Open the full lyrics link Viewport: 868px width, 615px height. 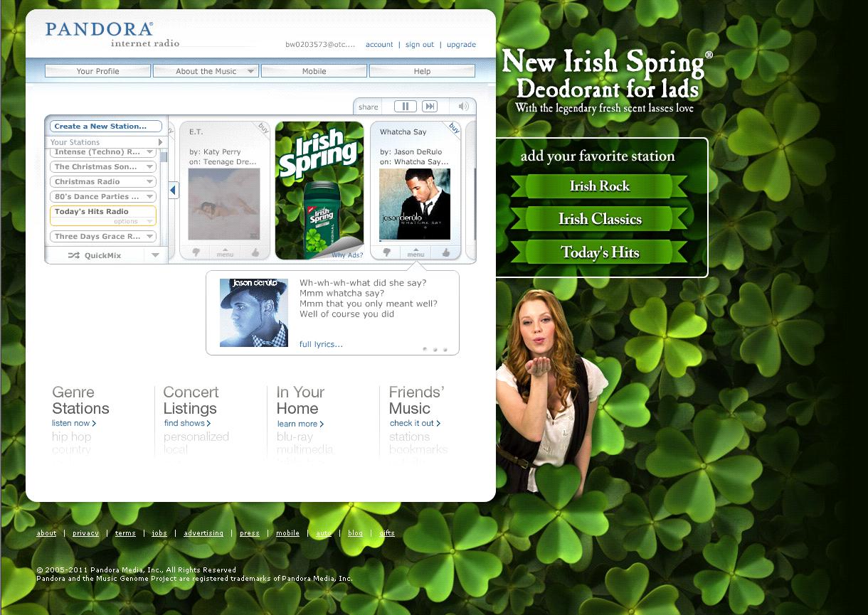click(321, 344)
